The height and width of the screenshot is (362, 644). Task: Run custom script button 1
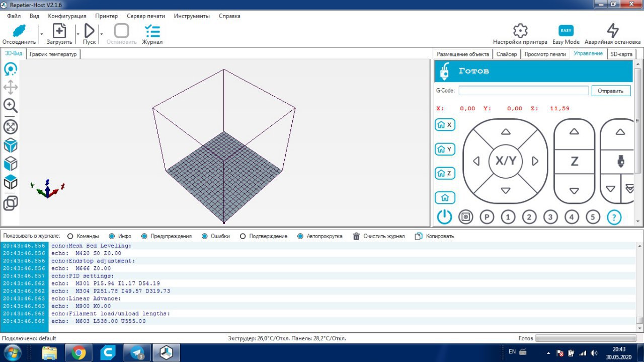508,218
